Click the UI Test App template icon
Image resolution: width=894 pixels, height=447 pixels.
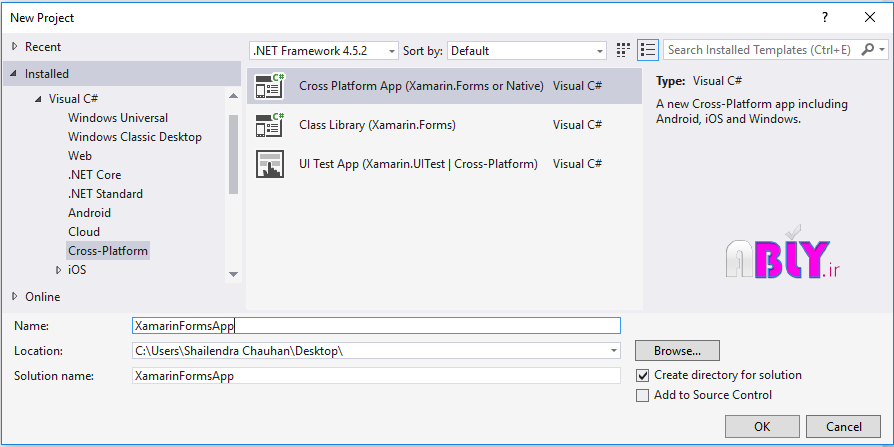pyautogui.click(x=270, y=164)
